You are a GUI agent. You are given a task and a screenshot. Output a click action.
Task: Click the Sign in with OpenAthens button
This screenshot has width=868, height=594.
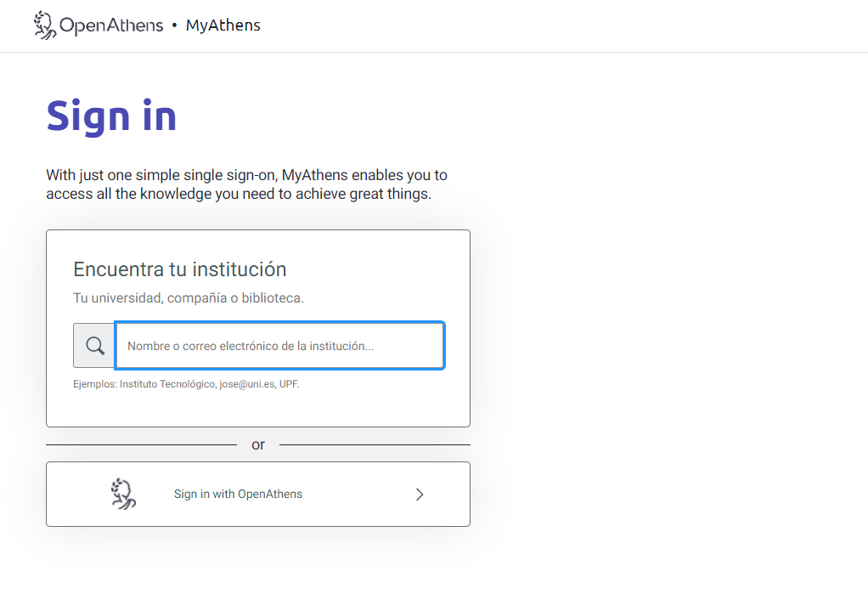point(258,495)
